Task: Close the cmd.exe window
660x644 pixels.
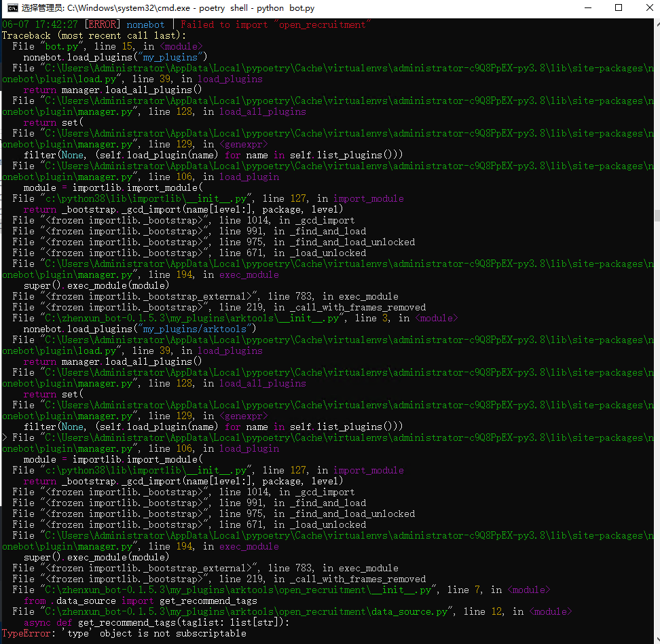Action: 648,8
